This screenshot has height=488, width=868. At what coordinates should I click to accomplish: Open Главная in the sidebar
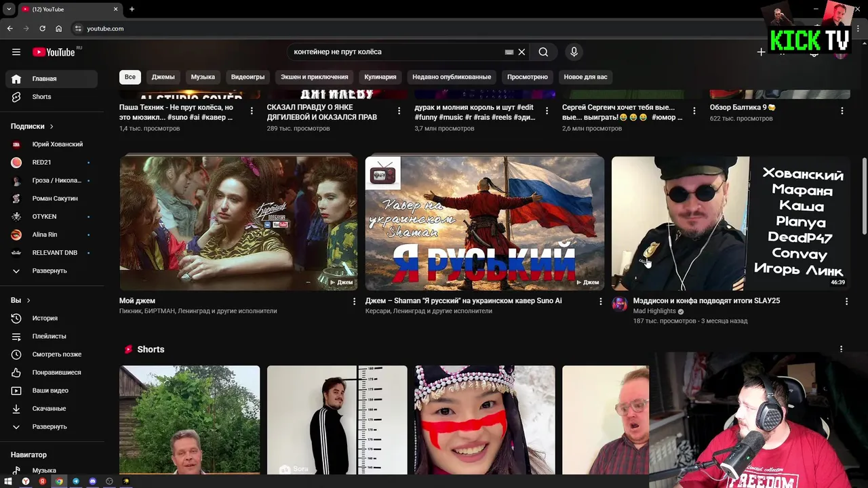click(x=52, y=79)
